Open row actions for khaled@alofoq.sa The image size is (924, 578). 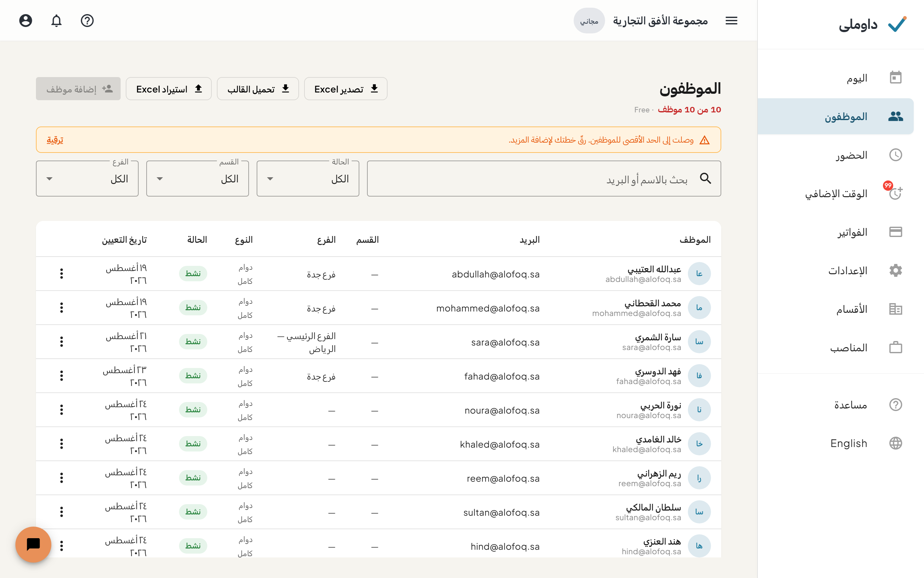[62, 443]
